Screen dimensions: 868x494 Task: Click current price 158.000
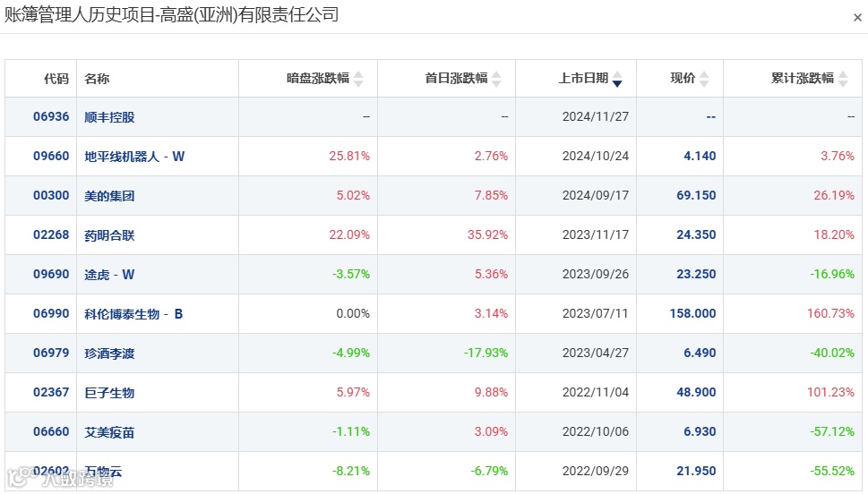pyautogui.click(x=693, y=313)
